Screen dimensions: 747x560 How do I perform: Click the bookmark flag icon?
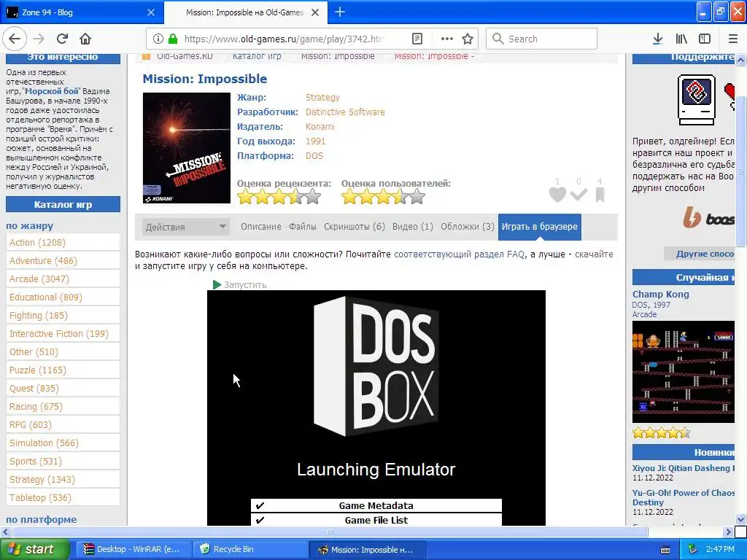pyautogui.click(x=600, y=194)
